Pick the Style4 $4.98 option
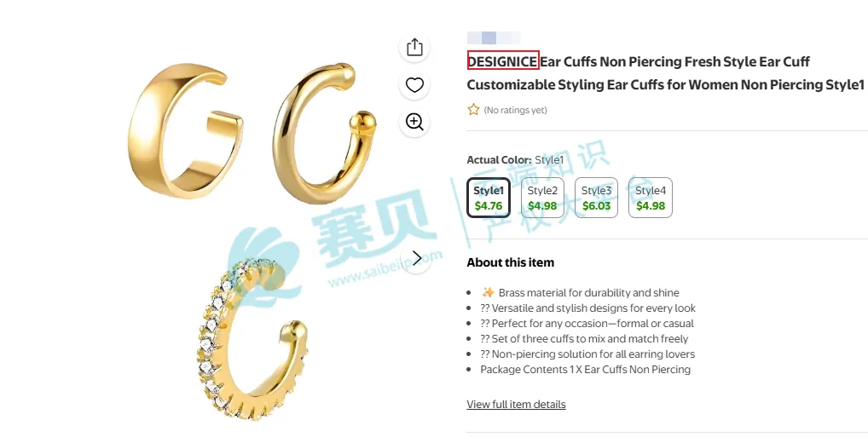 [x=650, y=198]
